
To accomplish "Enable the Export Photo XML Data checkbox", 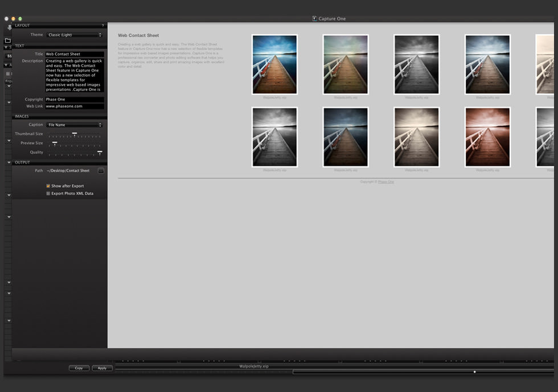I will coord(48,193).
